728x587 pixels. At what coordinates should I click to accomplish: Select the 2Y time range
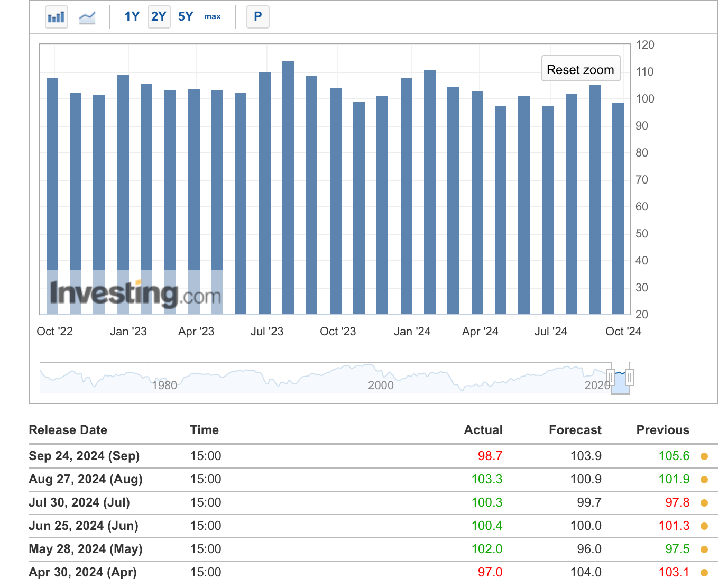[159, 17]
